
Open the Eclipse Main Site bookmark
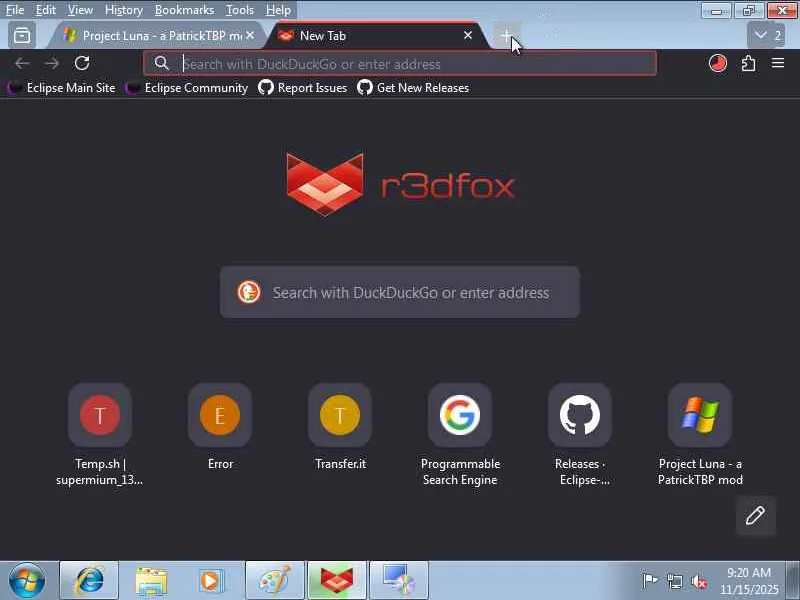pyautogui.click(x=61, y=88)
